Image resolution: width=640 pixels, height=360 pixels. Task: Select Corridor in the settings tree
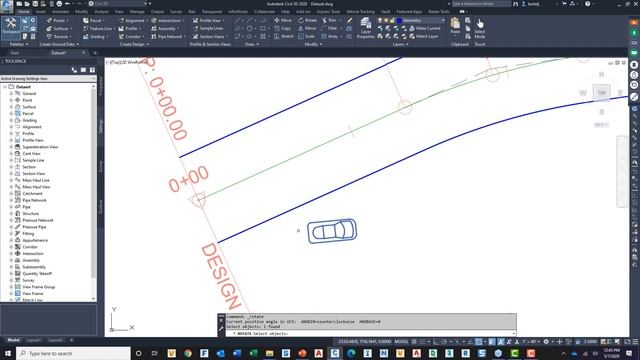[30, 247]
